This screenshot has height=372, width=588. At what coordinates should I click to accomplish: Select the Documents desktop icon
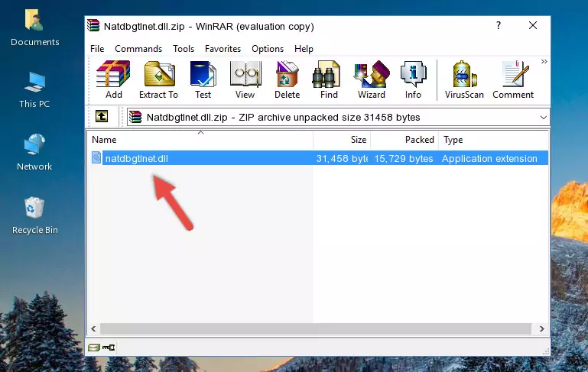[35, 28]
